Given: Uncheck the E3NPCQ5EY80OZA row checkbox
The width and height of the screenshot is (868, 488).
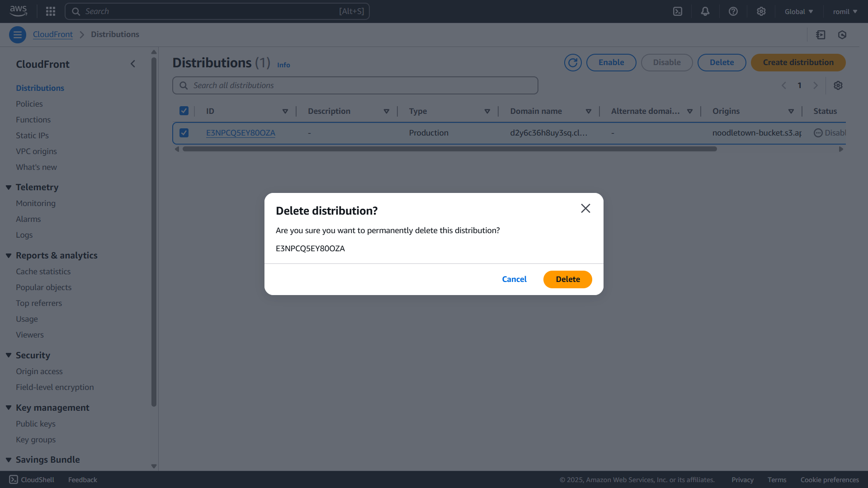Looking at the screenshot, I should click(184, 133).
